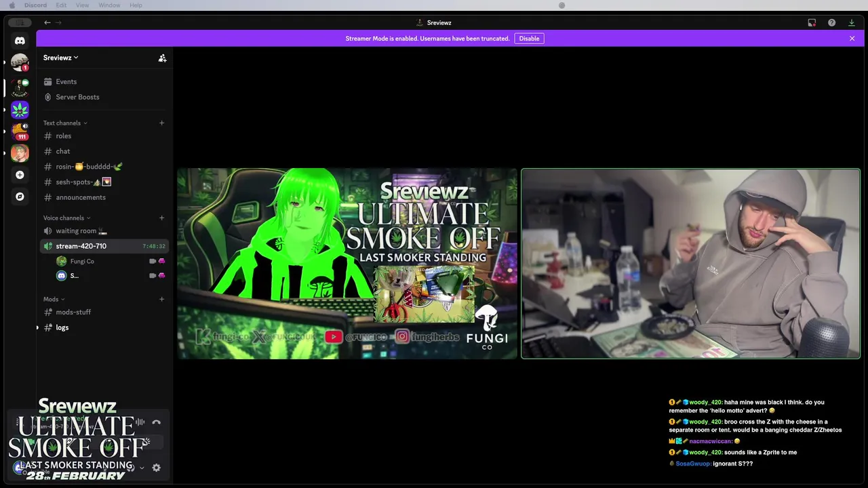The image size is (868, 488).
Task: Click the green download update icon
Action: 852,22
